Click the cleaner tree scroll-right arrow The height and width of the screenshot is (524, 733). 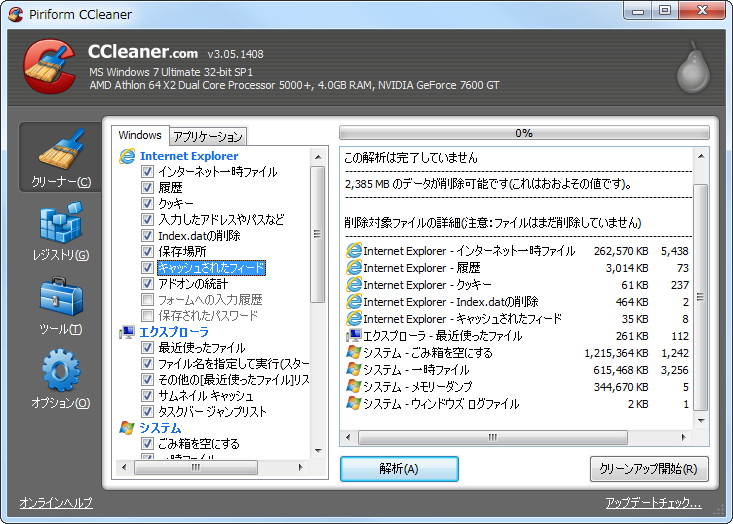click(x=300, y=467)
